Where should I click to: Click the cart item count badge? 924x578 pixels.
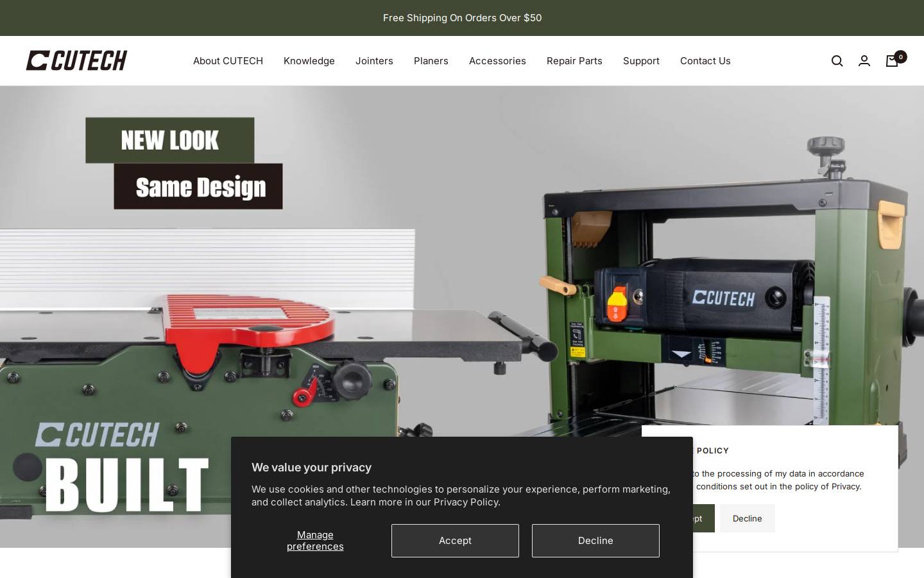pos(901,57)
